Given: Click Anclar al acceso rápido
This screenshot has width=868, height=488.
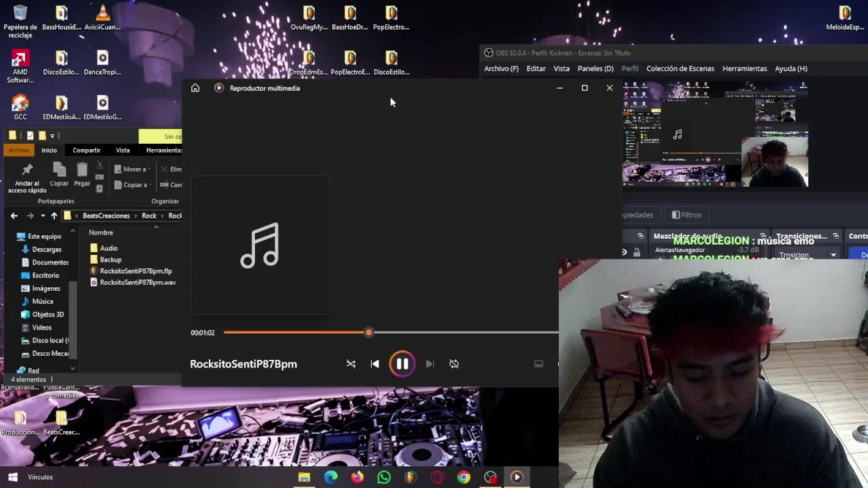Looking at the screenshot, I should tap(27, 178).
